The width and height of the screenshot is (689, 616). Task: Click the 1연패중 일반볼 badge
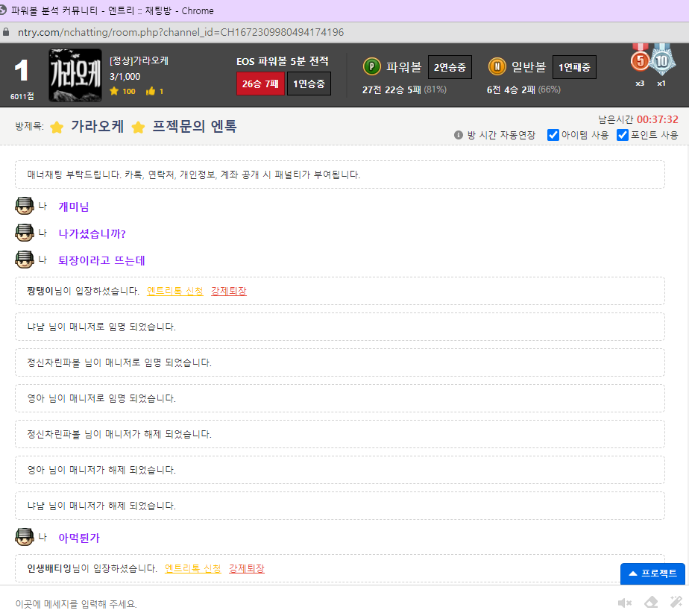[x=574, y=67]
